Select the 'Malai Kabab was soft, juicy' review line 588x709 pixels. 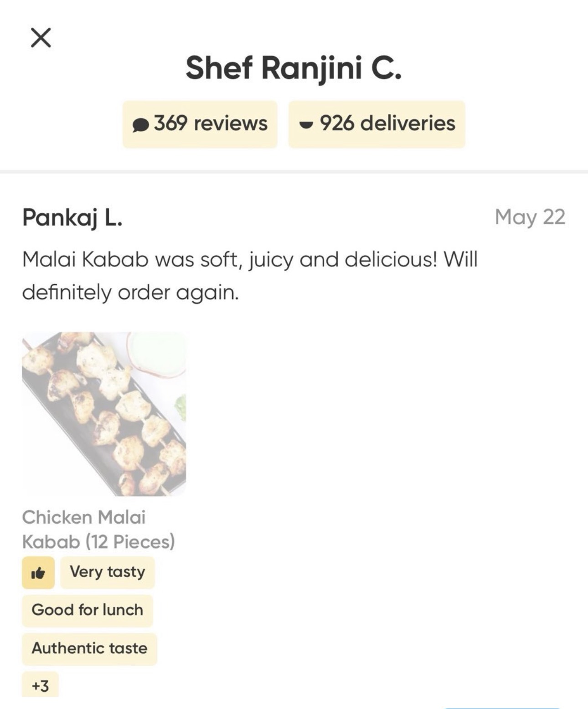point(250,260)
